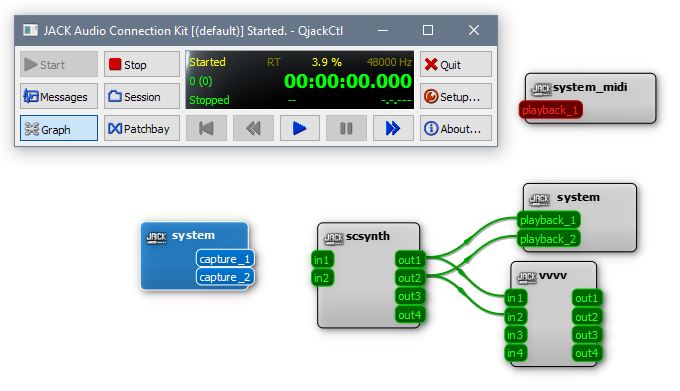Select the scsynth node title
Viewport: 680px width, 391px height.
click(368, 236)
